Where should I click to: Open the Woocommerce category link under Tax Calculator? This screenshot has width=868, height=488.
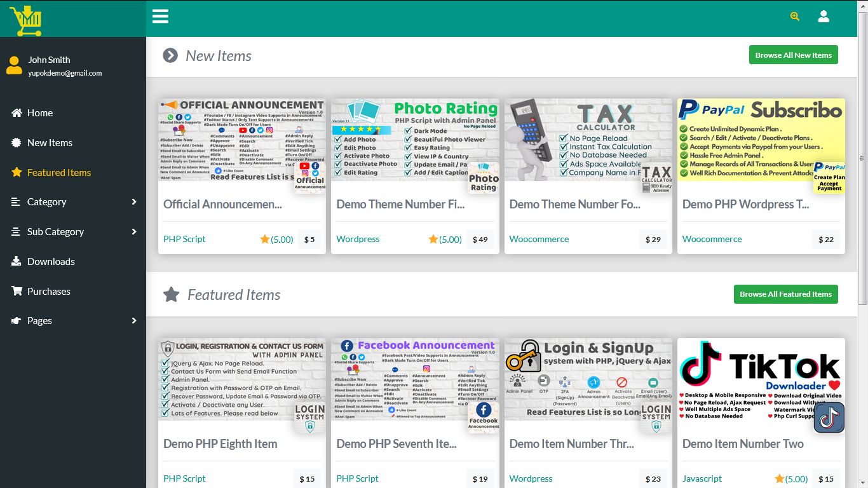point(539,239)
